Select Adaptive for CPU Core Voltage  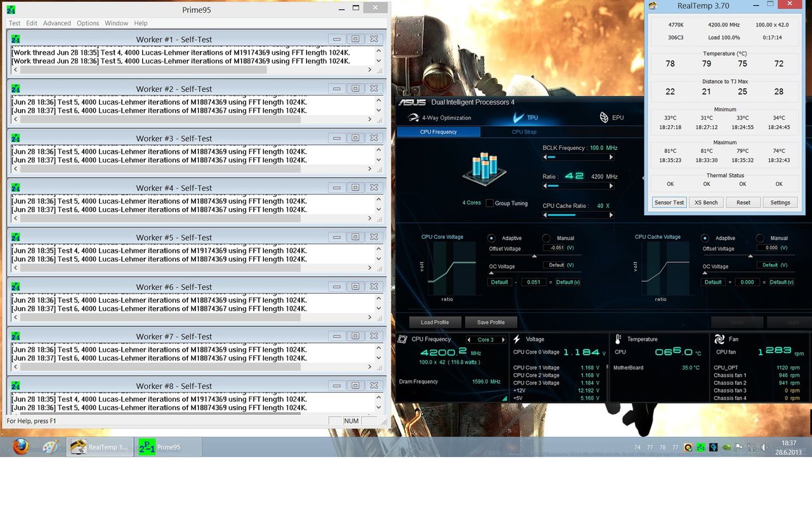coord(492,238)
